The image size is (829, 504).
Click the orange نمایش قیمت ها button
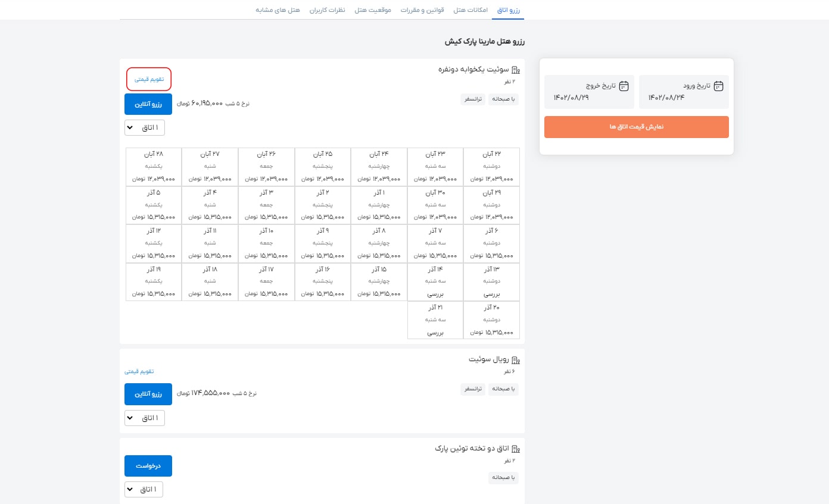pyautogui.click(x=636, y=127)
